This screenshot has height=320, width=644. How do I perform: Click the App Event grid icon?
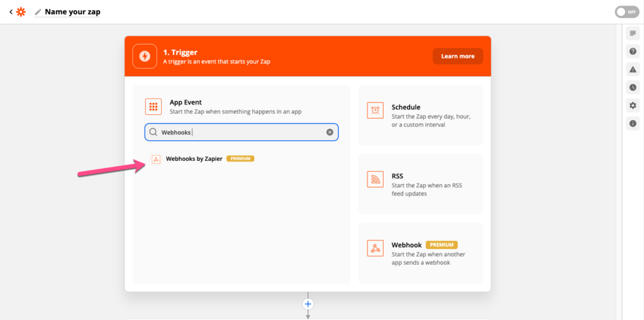(153, 107)
